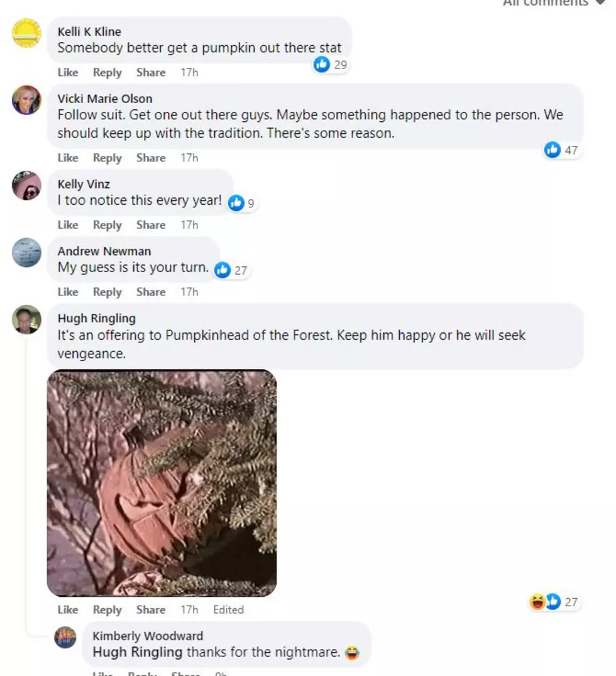The image size is (616, 676).
Task: View 9 likes on Kelly Vinz's comment
Action: 241,203
